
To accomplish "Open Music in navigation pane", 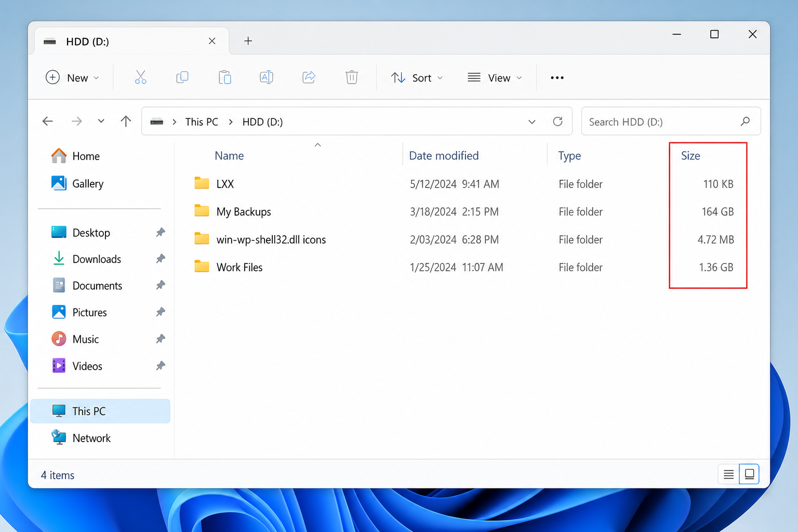I will [75, 339].
